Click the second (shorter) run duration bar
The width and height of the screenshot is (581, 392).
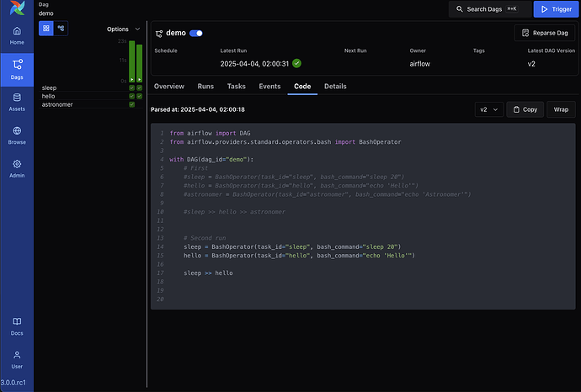[139, 63]
